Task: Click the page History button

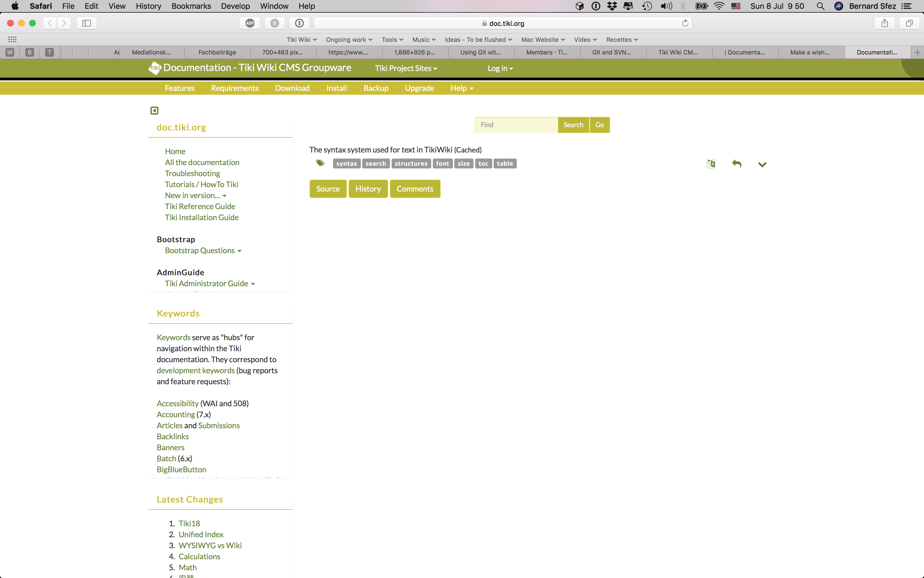Action: click(x=368, y=189)
